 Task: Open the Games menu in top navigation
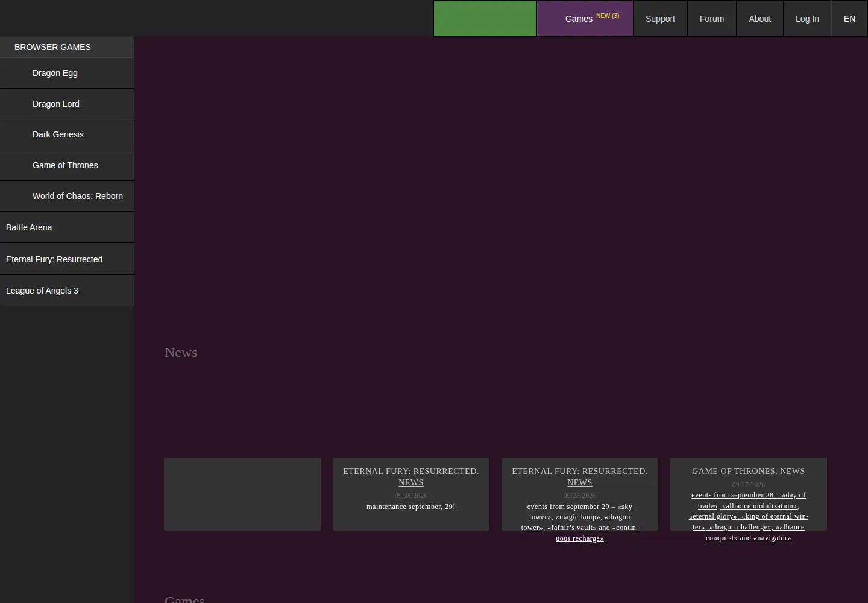pyautogui.click(x=585, y=18)
